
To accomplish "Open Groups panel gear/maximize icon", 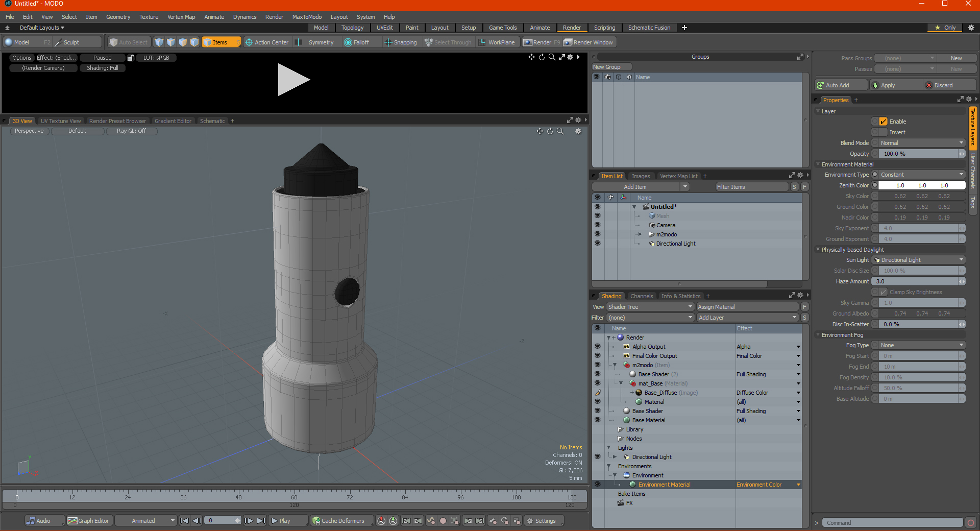I will point(800,57).
